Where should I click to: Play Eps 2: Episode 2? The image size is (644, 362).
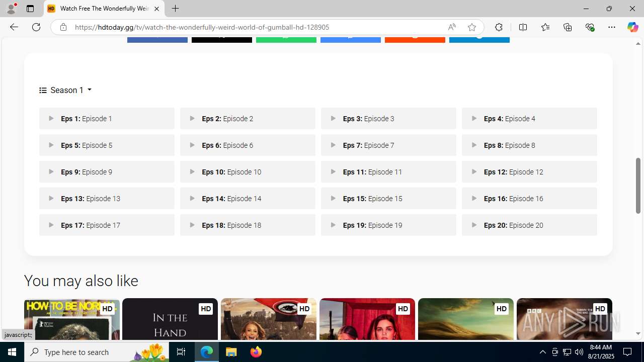coord(248,119)
